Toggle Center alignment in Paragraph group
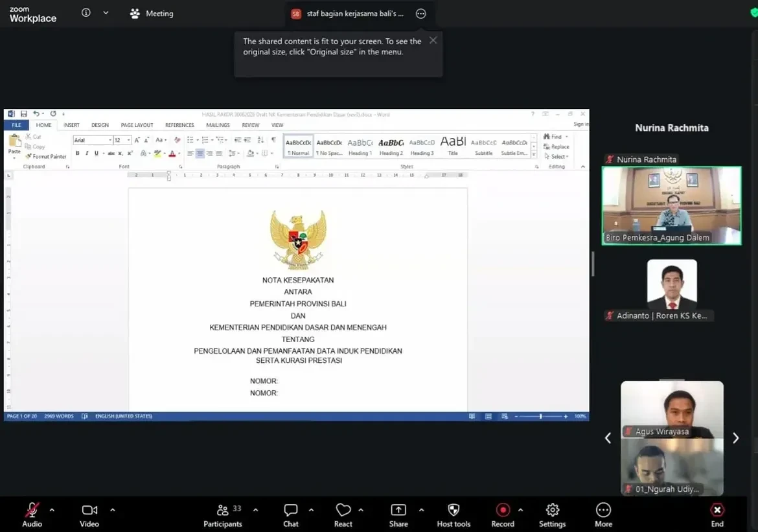This screenshot has width=758, height=532. click(200, 154)
